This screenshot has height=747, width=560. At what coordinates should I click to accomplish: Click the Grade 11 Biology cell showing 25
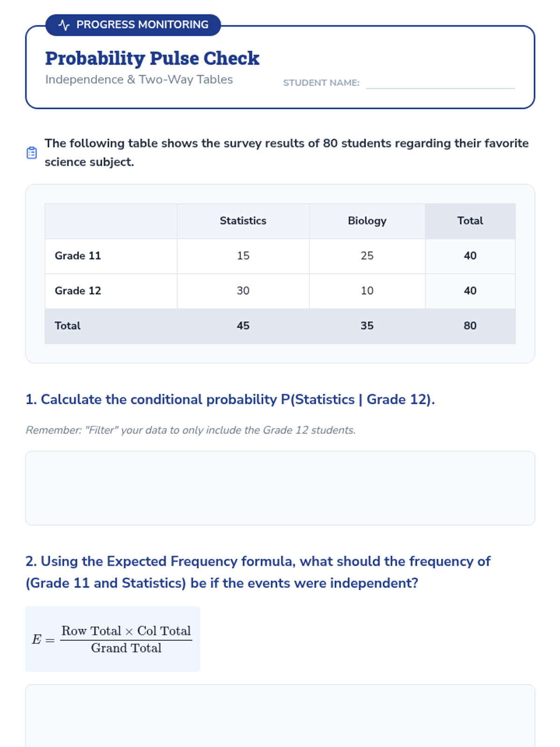(367, 256)
